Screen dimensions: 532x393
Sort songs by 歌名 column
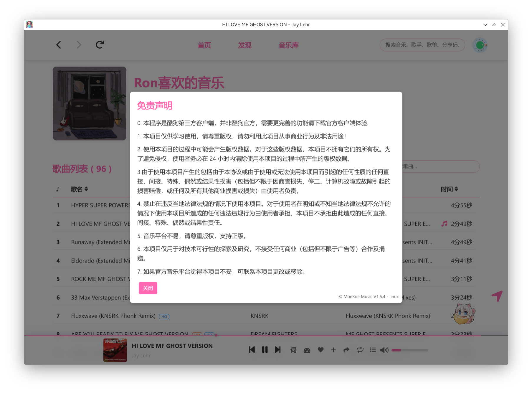point(79,189)
